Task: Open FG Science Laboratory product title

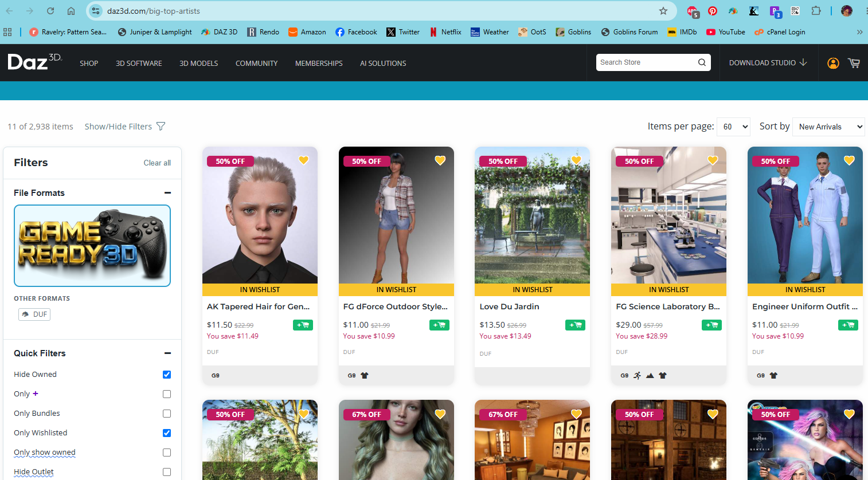Action: [668, 306]
